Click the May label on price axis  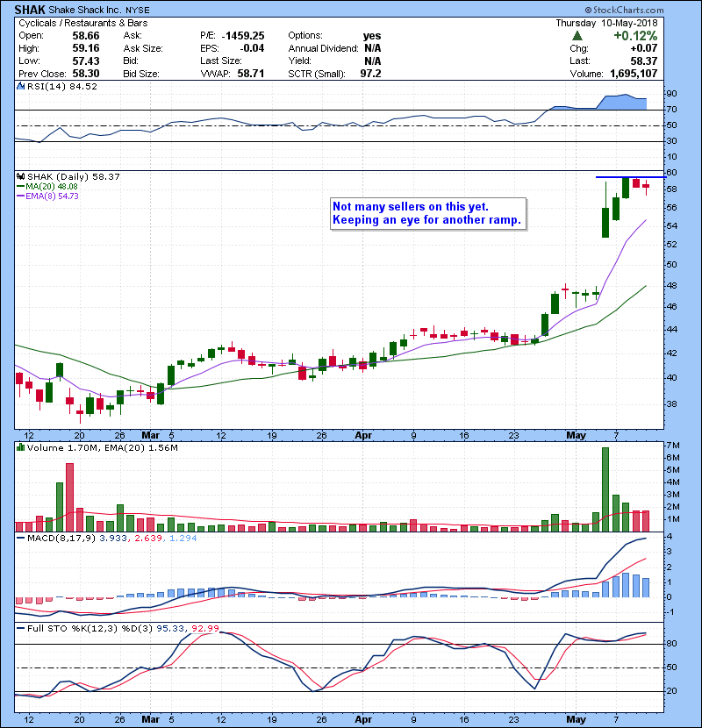tap(577, 436)
